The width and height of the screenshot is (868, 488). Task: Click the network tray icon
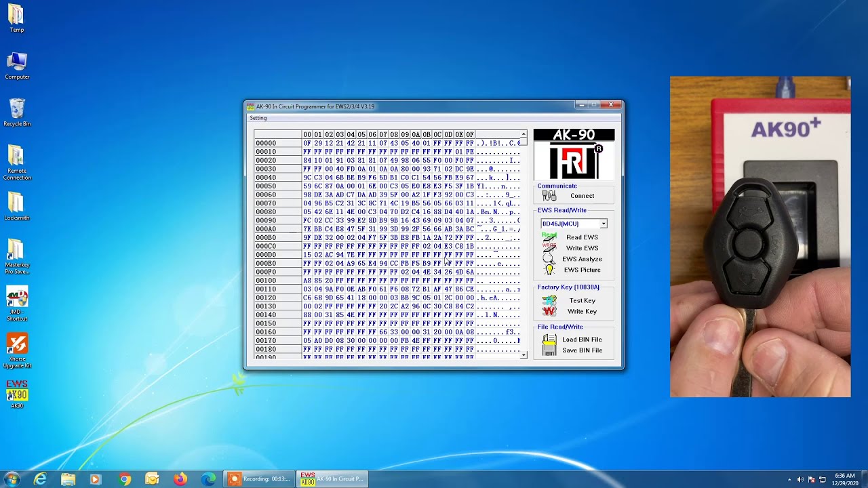(x=823, y=480)
